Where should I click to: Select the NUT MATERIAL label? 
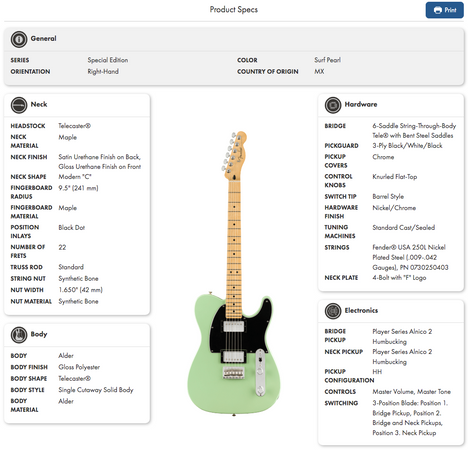(x=31, y=301)
